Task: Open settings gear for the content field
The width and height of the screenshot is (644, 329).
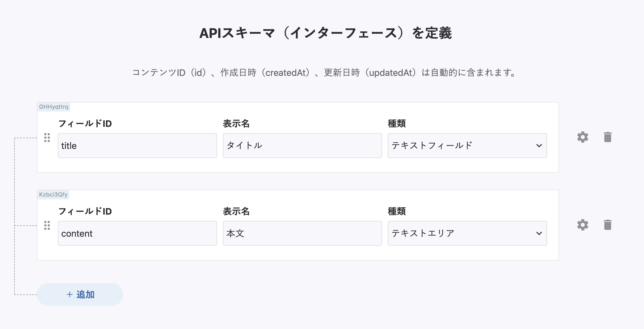Action: (x=583, y=225)
